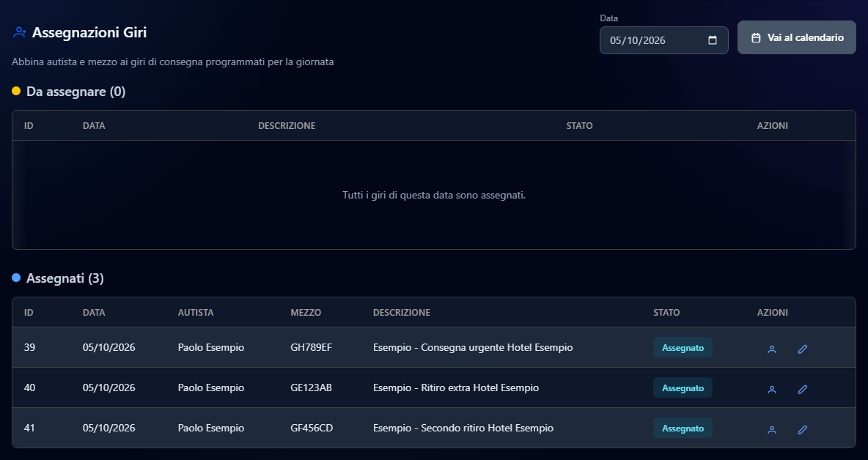The width and height of the screenshot is (868, 460).
Task: Select the plate GF456CD cell
Action: point(312,428)
